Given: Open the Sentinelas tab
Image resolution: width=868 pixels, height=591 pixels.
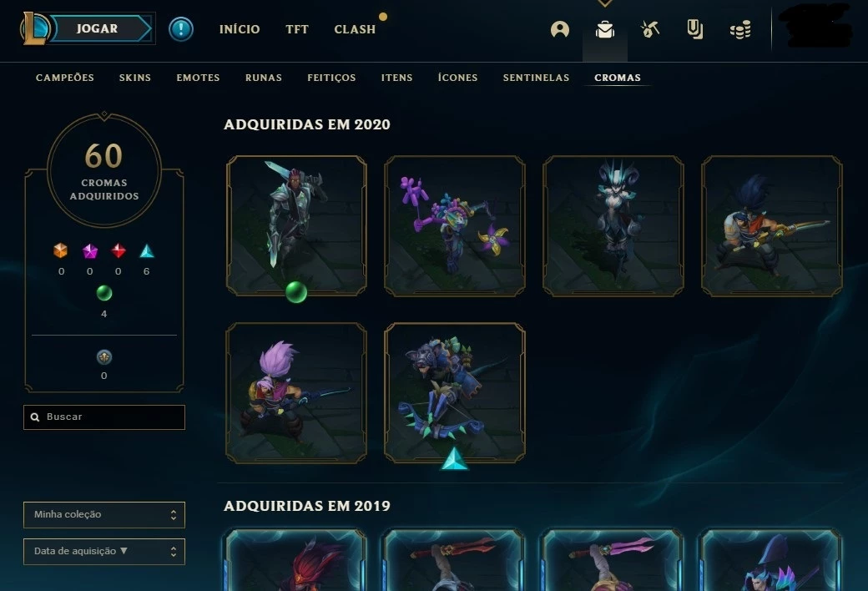Looking at the screenshot, I should pos(536,78).
